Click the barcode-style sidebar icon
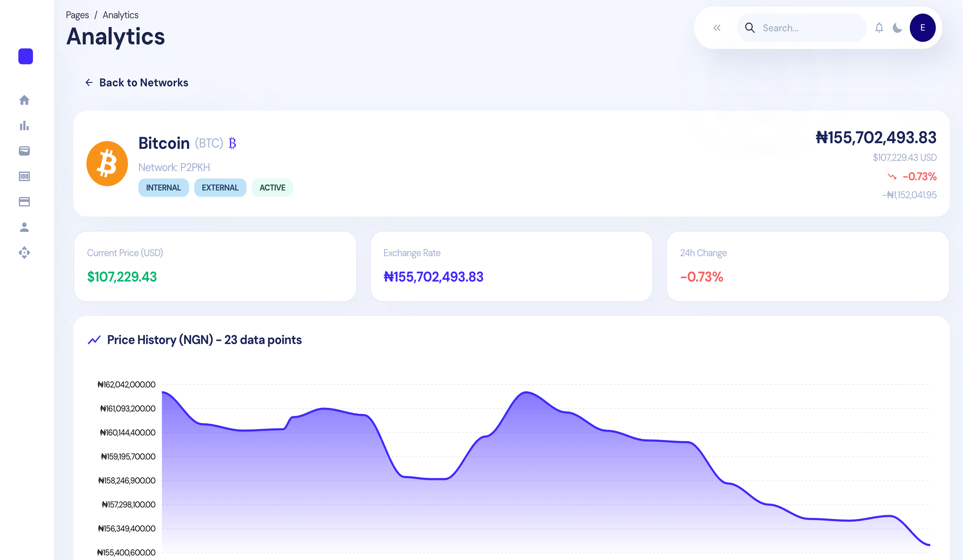Image resolution: width=963 pixels, height=560 pixels. coord(24,176)
